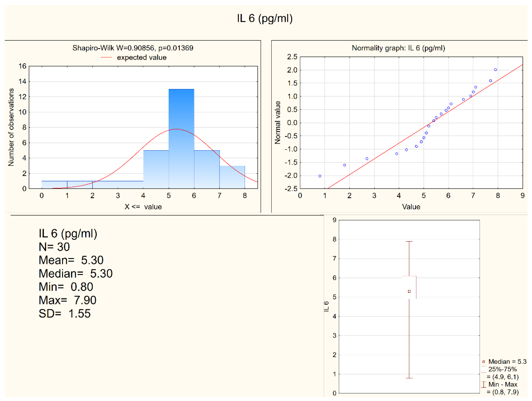This screenshot has height=401, width=532.
Task: Click the upper whisker cap of box plot
Action: [x=409, y=241]
